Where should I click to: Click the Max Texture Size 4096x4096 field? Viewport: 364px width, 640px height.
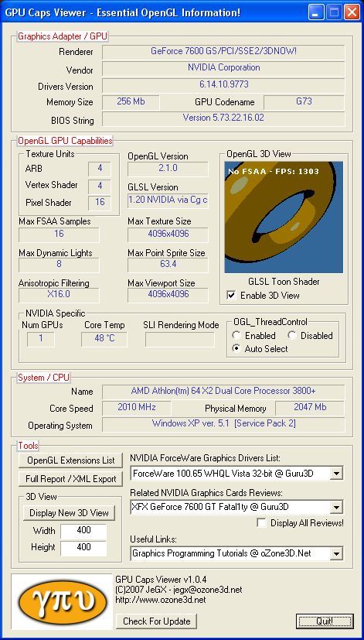click(168, 234)
